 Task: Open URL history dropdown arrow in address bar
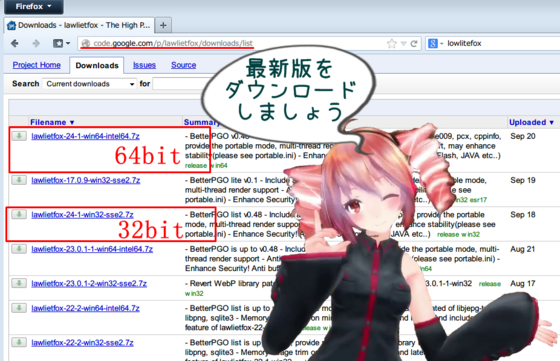[x=404, y=44]
